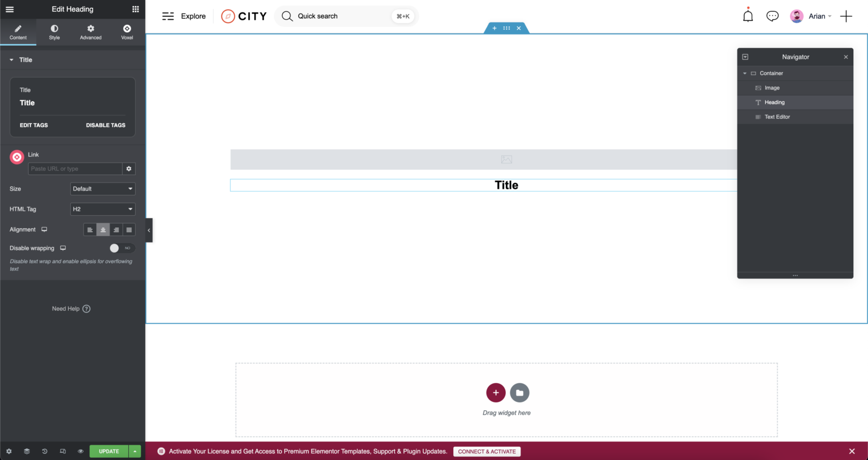Open the chat messages icon

point(772,16)
